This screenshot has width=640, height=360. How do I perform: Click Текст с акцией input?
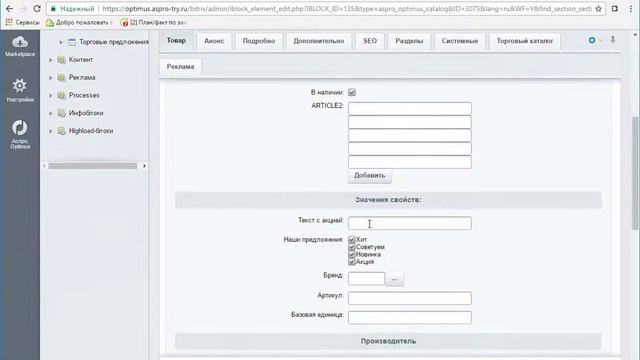(x=410, y=223)
